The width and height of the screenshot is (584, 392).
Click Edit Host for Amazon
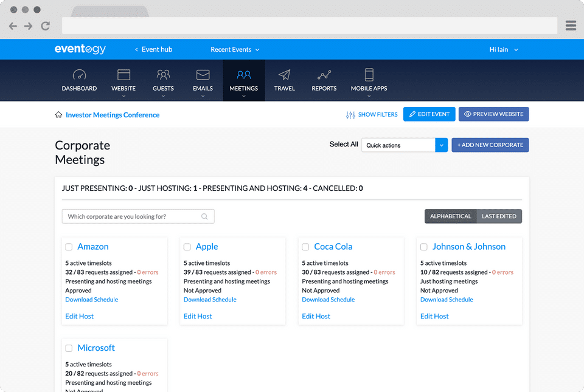click(79, 316)
